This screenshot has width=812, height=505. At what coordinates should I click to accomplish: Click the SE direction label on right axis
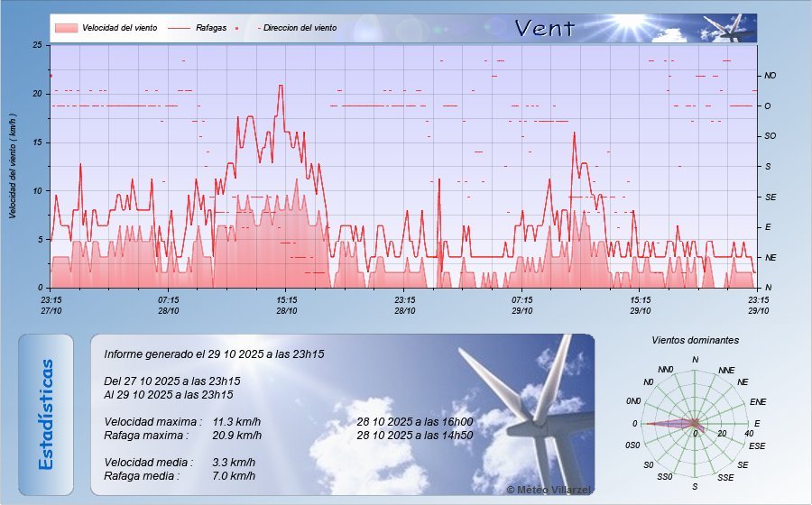770,197
